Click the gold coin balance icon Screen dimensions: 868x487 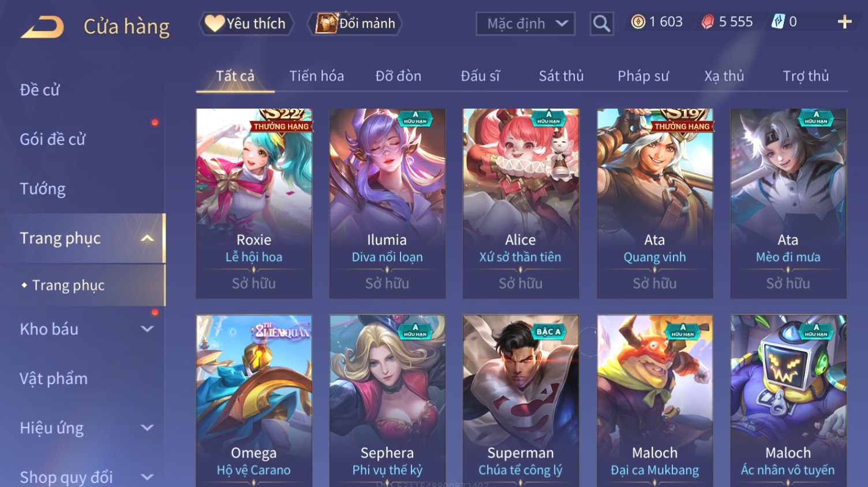click(638, 22)
